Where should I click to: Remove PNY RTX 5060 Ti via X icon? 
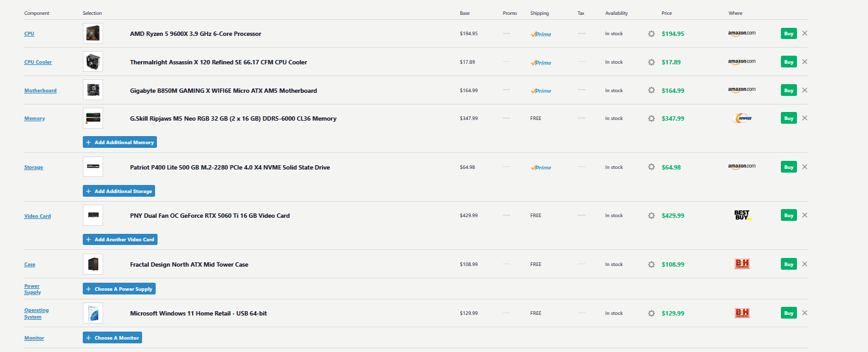[804, 215]
